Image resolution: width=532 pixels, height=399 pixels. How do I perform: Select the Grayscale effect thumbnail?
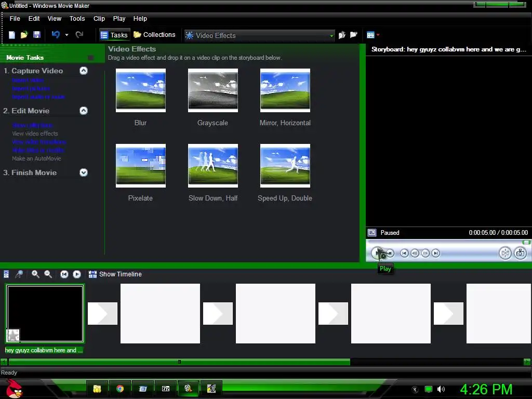pyautogui.click(x=212, y=90)
